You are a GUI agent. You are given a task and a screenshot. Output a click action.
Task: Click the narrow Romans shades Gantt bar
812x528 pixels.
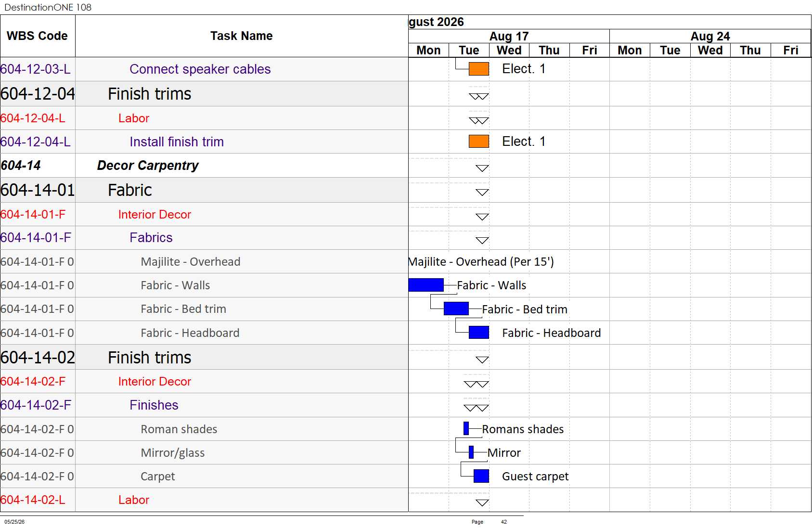(x=466, y=428)
